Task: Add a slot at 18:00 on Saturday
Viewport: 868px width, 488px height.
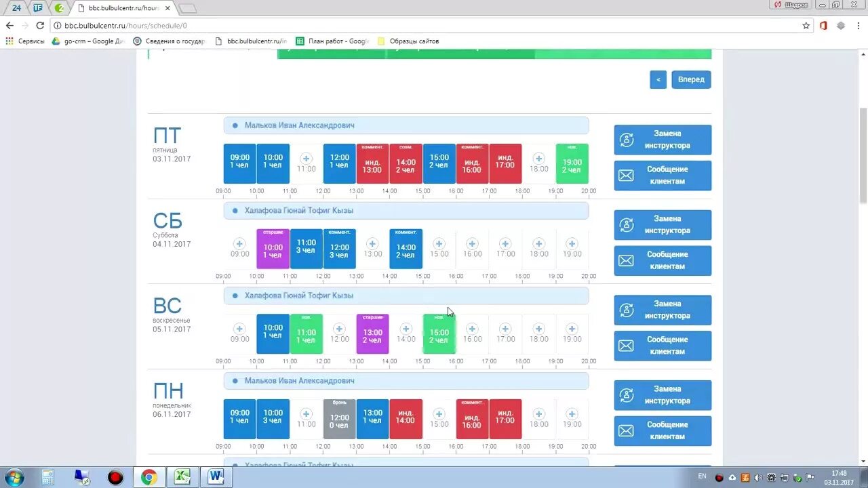Action: [x=538, y=243]
